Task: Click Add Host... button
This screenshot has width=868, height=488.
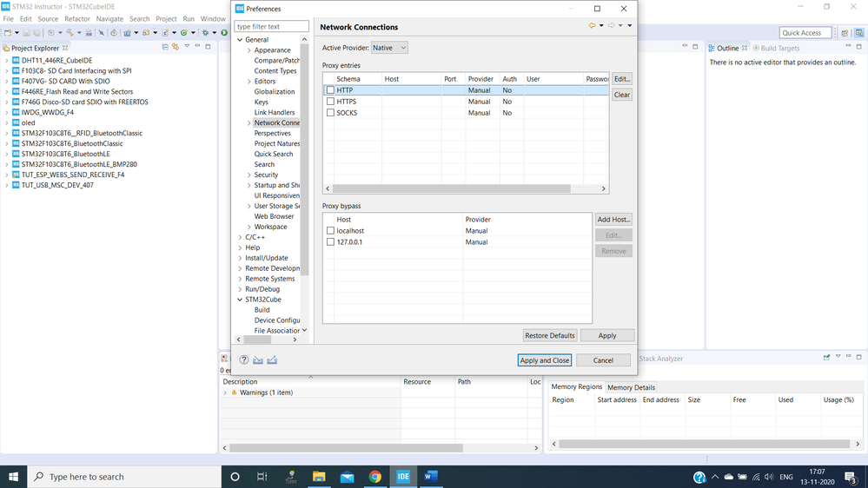Action: (x=614, y=220)
